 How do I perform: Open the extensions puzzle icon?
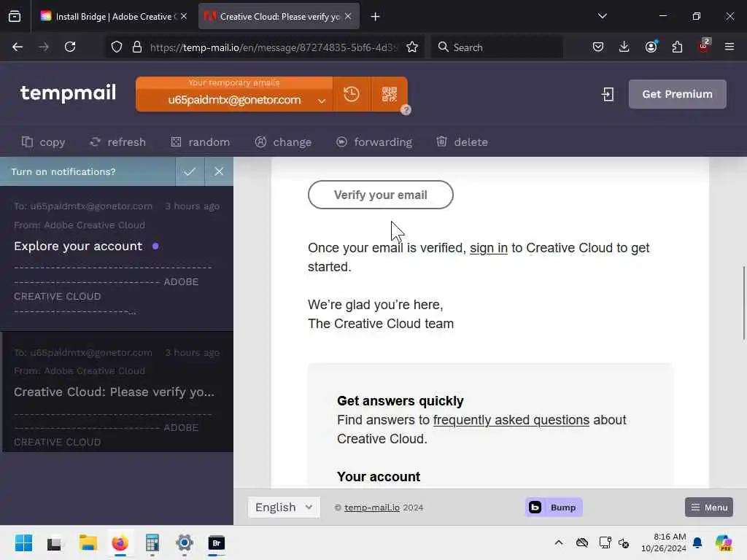[677, 47]
